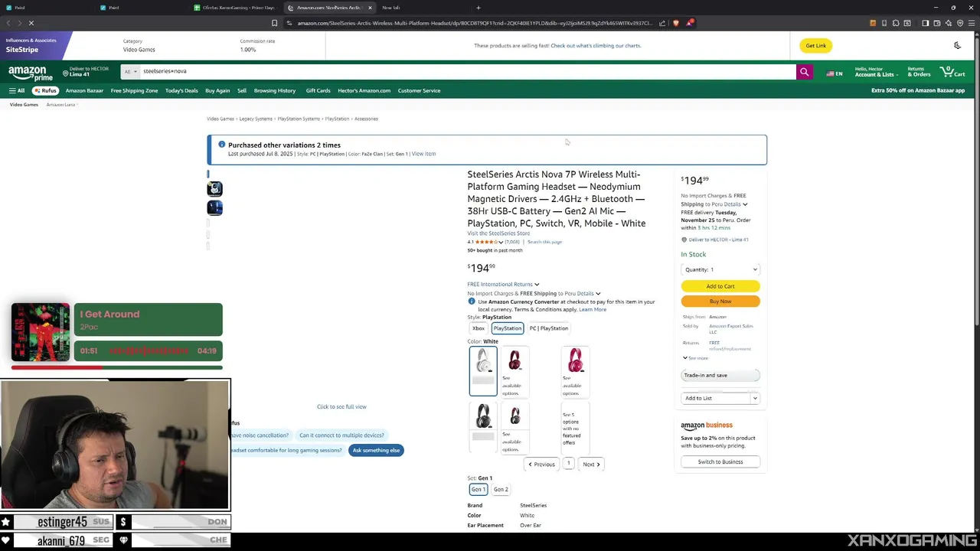Expand the star rating breakdown
Image resolution: width=980 pixels, height=551 pixels.
[501, 242]
